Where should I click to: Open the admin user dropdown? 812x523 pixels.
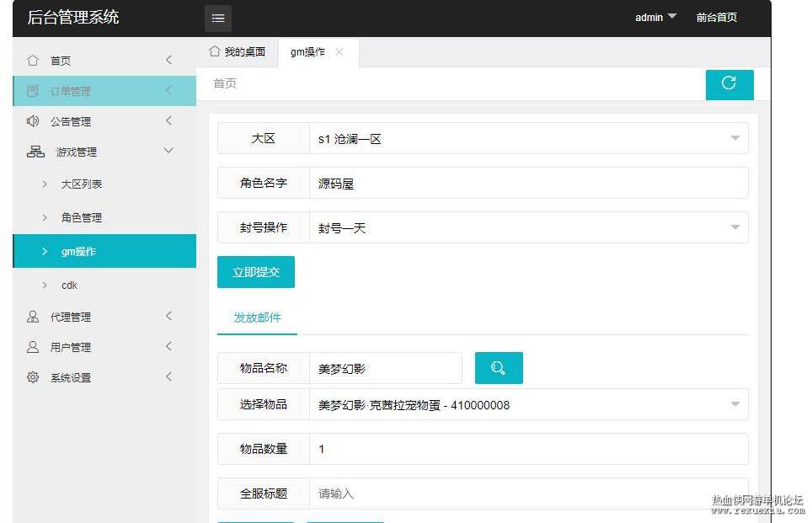(655, 17)
